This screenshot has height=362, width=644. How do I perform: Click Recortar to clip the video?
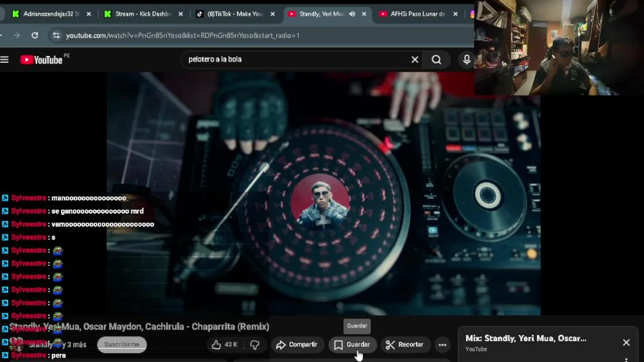coord(405,344)
